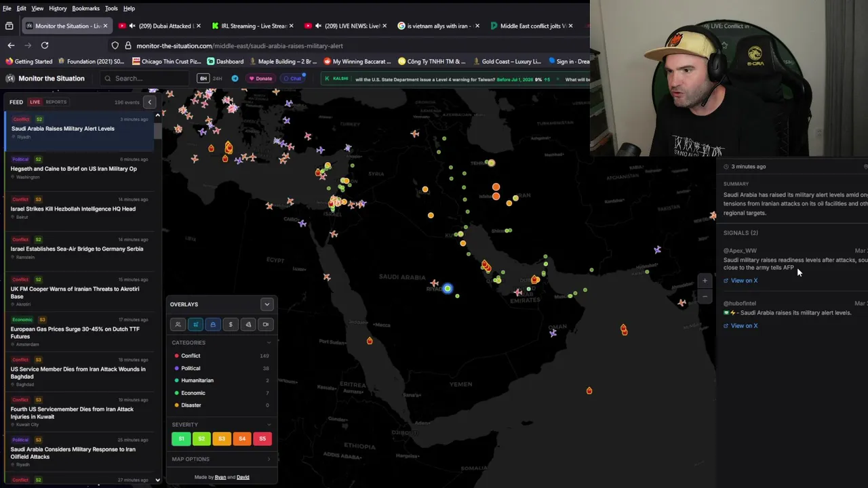Screen dimensions: 868x488
Task: Toggle the camera webcams overlay icon
Action: tap(266, 325)
